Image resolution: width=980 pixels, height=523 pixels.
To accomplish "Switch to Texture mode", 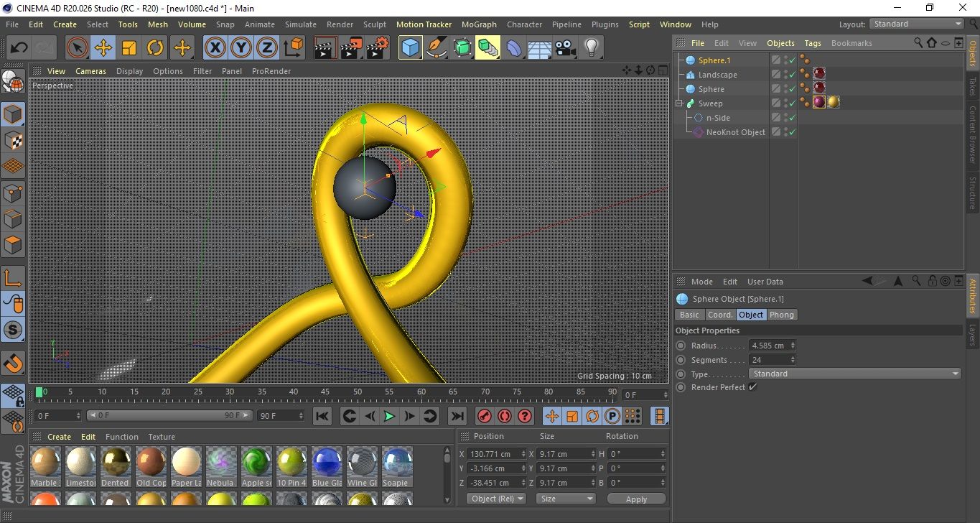I will point(13,140).
